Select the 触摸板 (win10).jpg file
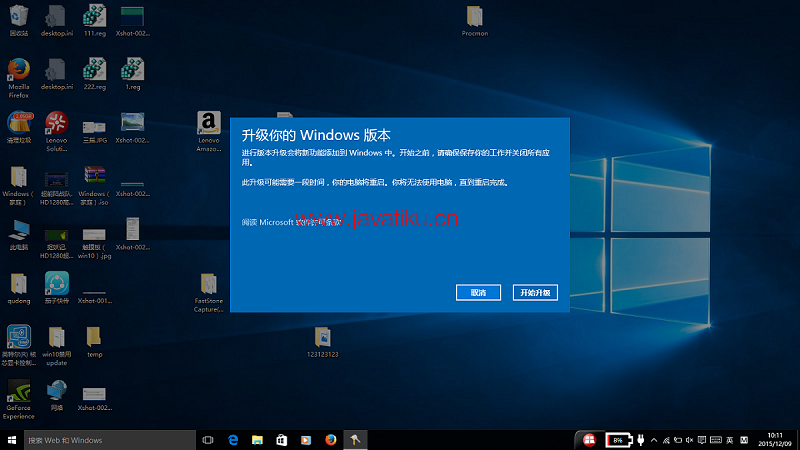 [94, 244]
